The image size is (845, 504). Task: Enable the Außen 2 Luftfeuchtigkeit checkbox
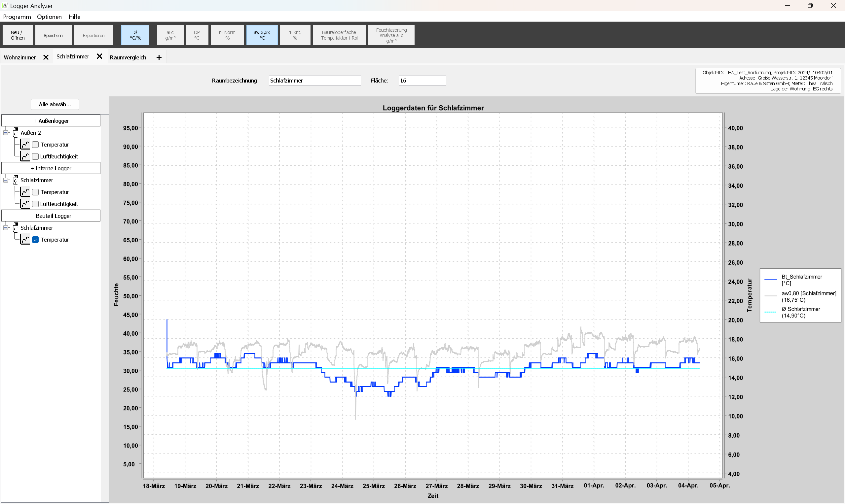tap(35, 156)
